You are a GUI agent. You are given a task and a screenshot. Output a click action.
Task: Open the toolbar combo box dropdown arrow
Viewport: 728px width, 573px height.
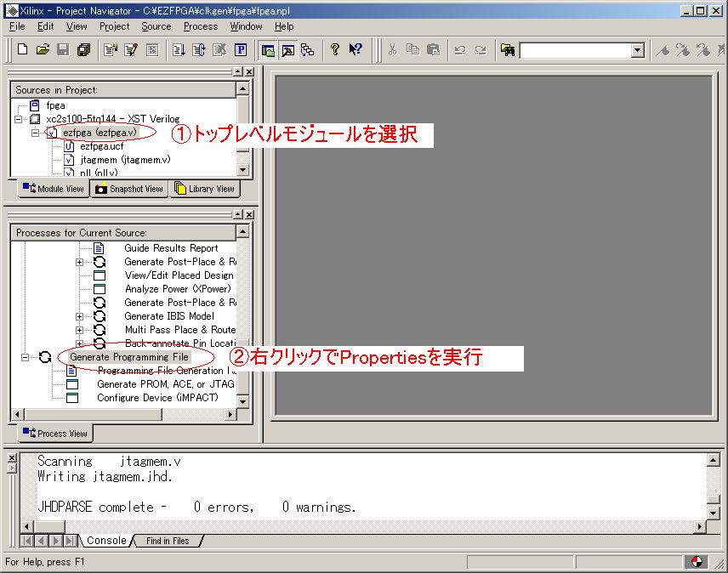(x=638, y=49)
